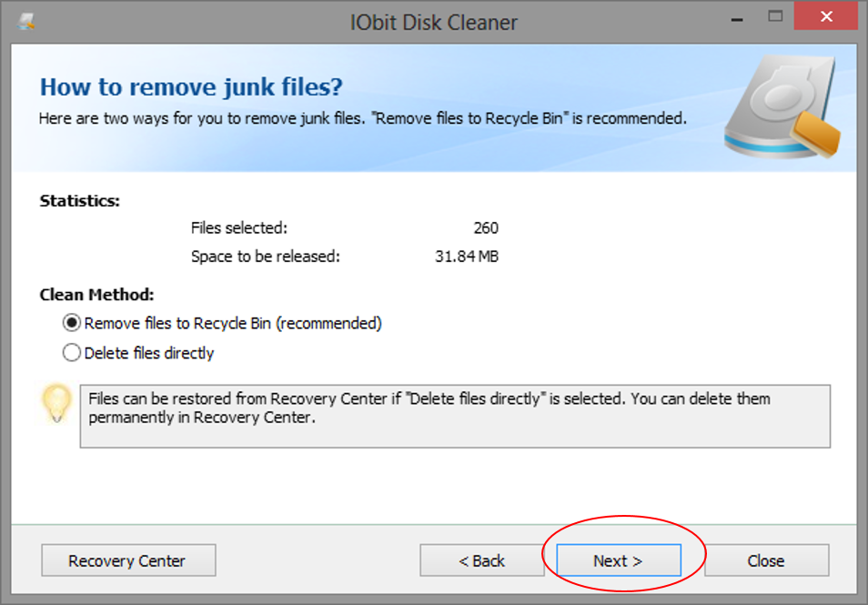Close window using red X button
This screenshot has width=868, height=605.
(x=826, y=16)
